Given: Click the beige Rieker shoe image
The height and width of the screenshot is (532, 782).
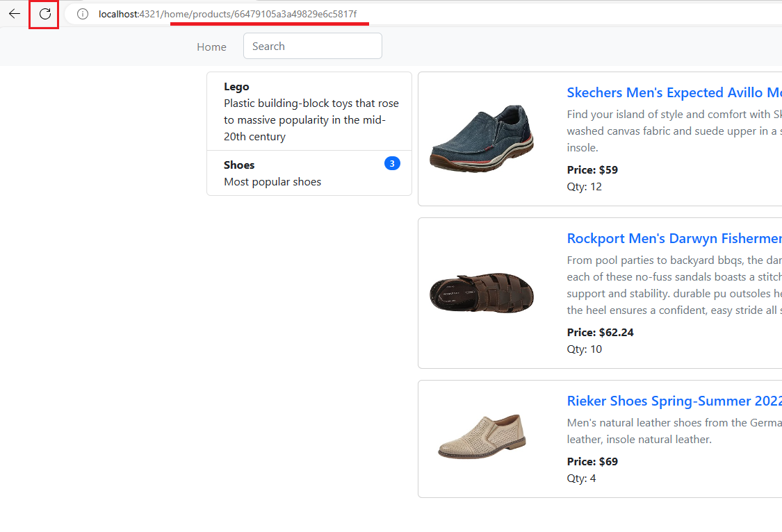Looking at the screenshot, I should (482, 436).
